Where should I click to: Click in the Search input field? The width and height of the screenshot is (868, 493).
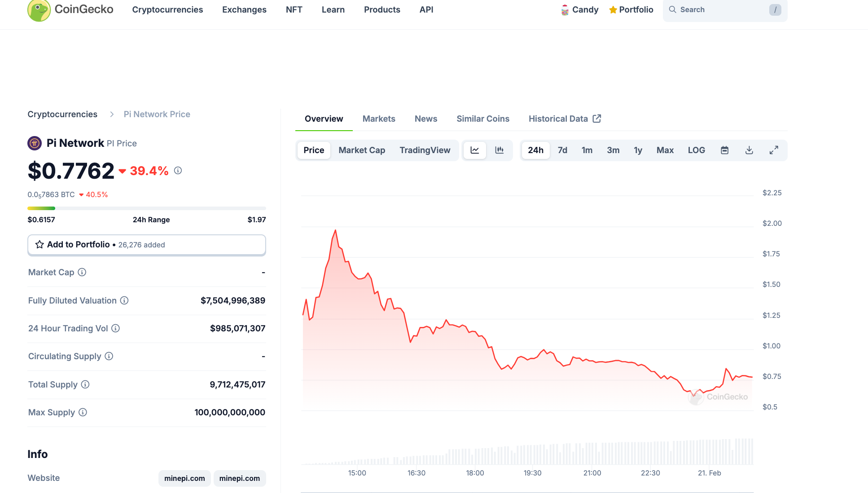pyautogui.click(x=725, y=10)
